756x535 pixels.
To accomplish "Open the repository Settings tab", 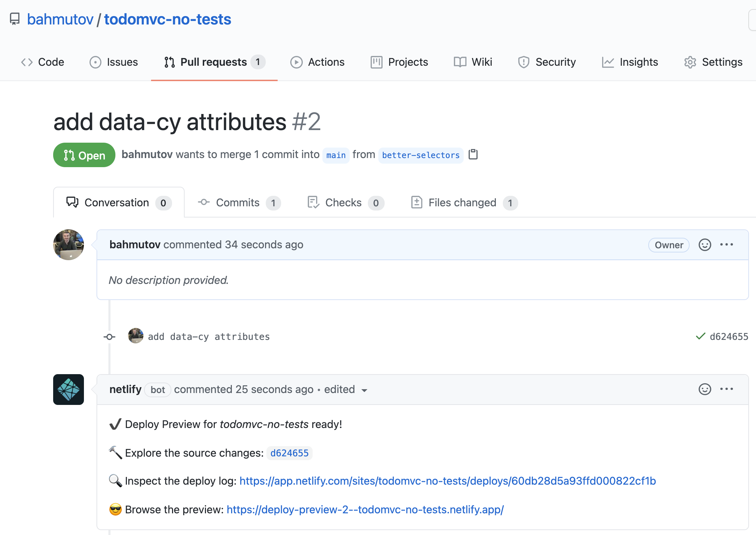I will coord(713,62).
